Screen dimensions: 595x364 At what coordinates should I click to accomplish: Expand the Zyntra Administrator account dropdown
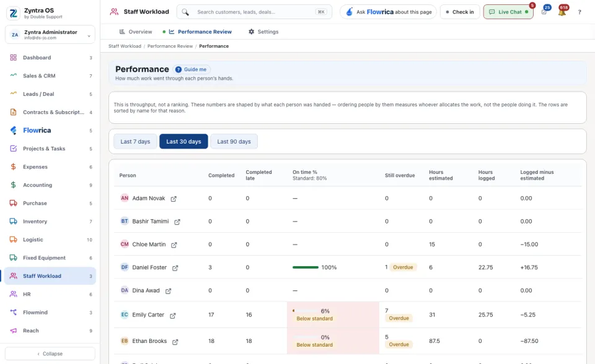pos(50,35)
